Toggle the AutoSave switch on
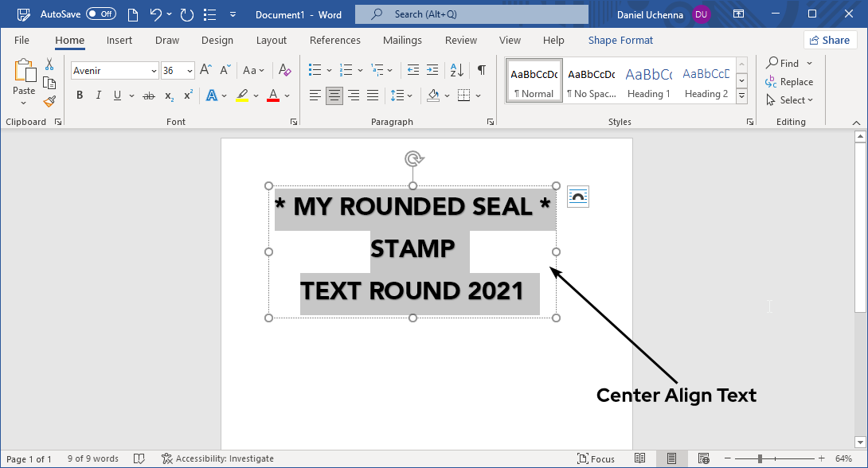Image resolution: width=868 pixels, height=468 pixels. click(x=100, y=14)
